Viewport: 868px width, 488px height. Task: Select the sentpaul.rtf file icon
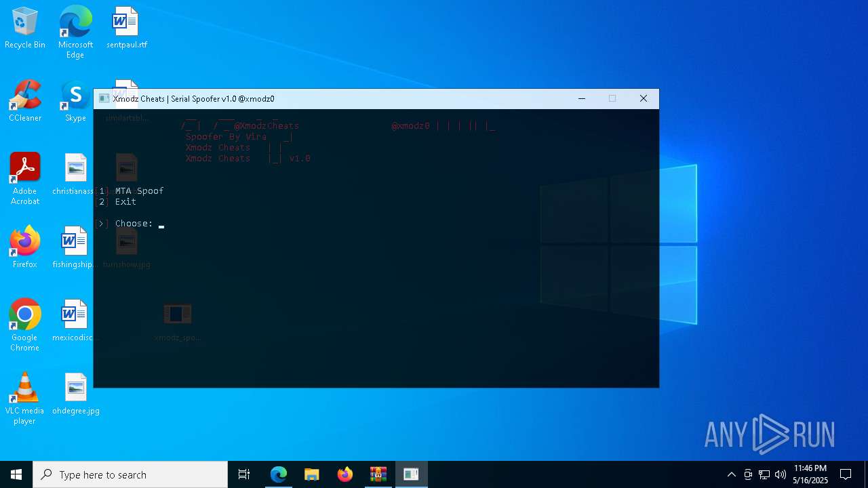click(x=127, y=28)
